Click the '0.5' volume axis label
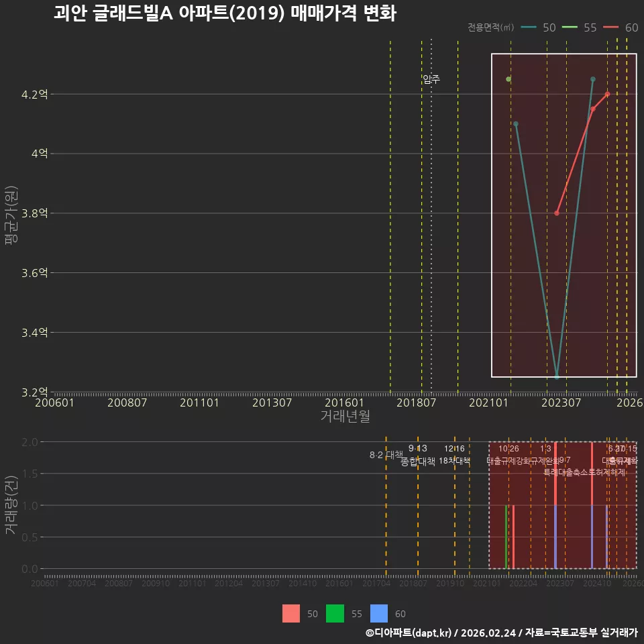The image size is (644, 644). [x=30, y=537]
